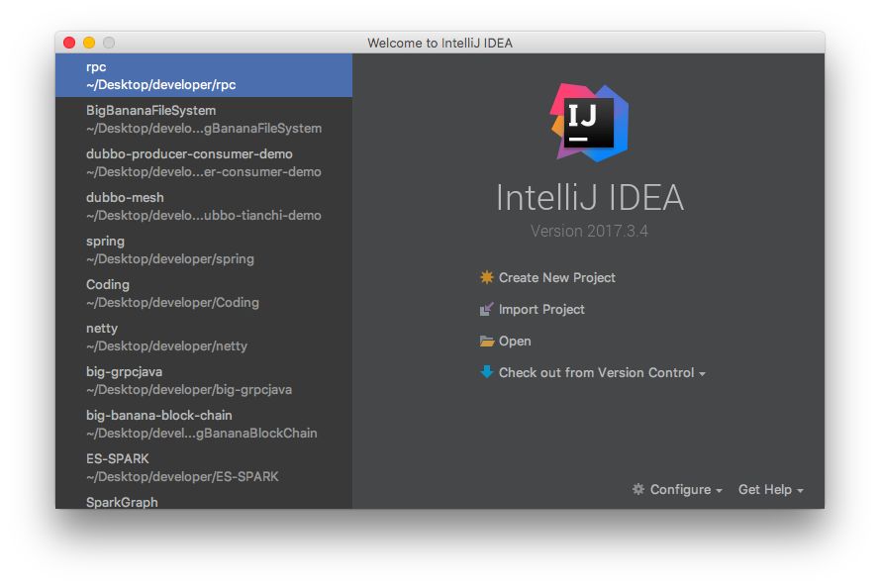
Task: Click path ending in er-consumer-demo
Action: [204, 171]
